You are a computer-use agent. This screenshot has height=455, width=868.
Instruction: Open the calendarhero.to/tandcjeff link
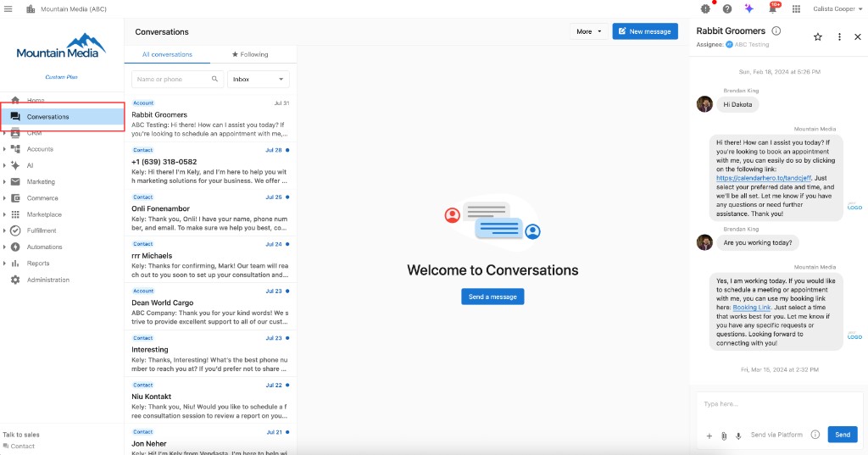point(764,178)
